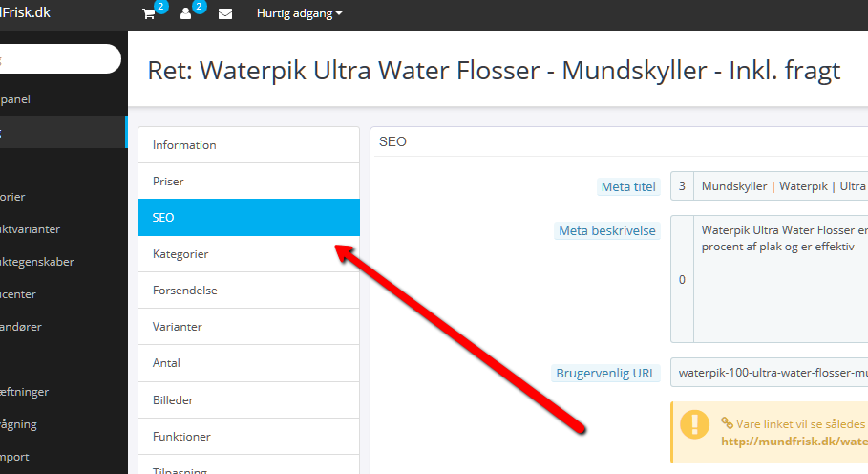Click the yellow exclamation warning icon

click(694, 424)
